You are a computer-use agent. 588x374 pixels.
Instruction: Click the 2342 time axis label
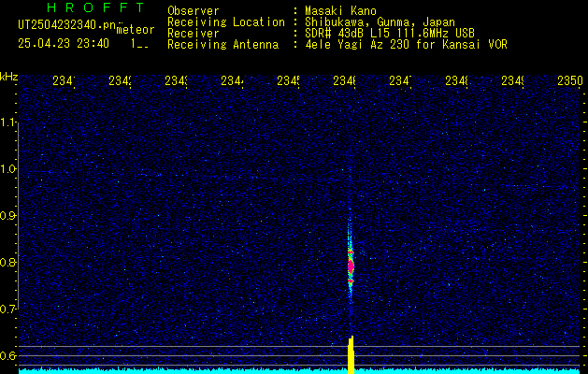tap(120, 80)
